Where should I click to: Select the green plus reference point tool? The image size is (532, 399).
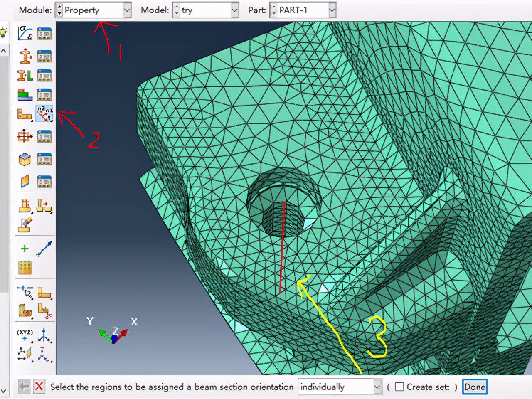(x=25, y=249)
